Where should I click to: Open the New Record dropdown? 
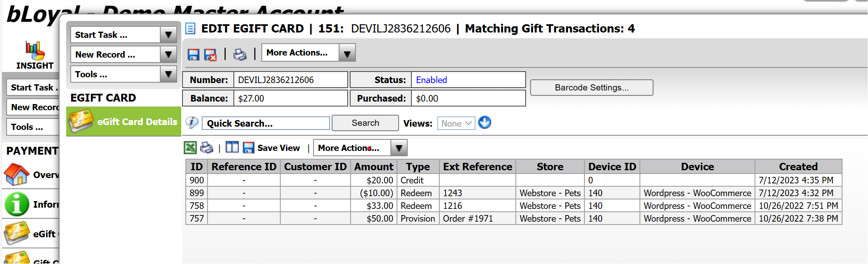(x=168, y=55)
